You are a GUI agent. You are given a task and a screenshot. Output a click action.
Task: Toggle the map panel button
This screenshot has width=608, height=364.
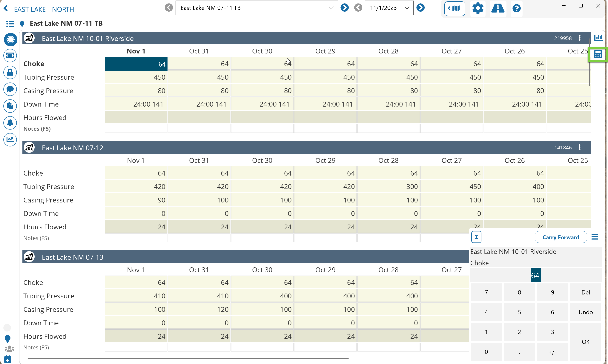(x=455, y=9)
